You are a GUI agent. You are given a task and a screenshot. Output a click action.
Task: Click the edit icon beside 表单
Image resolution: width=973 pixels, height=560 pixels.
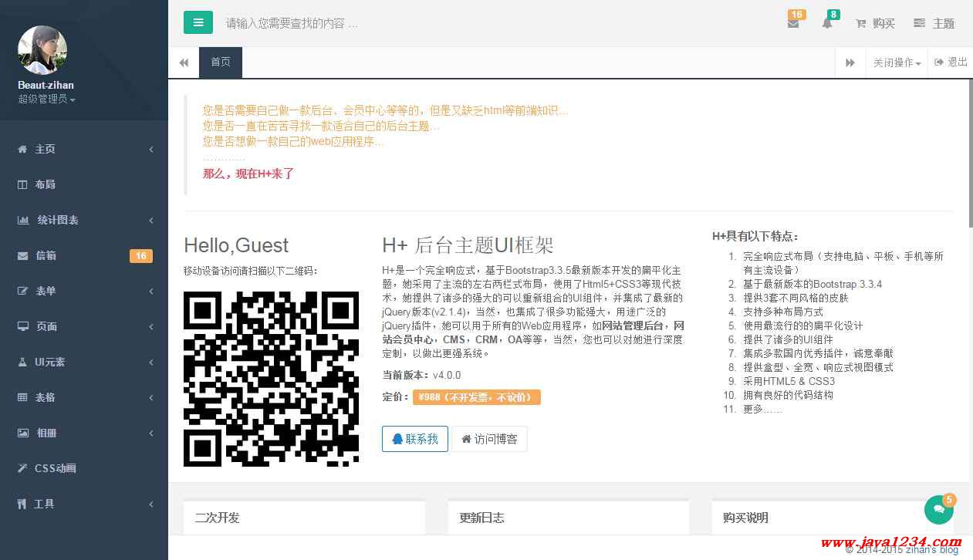(22, 291)
